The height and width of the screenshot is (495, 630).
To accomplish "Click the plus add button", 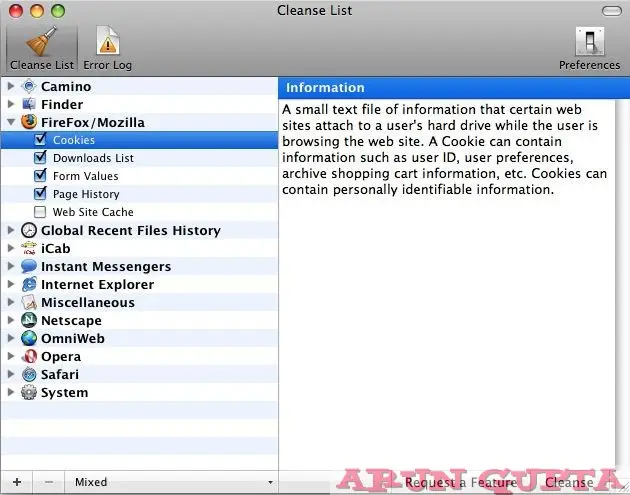I will (17, 482).
